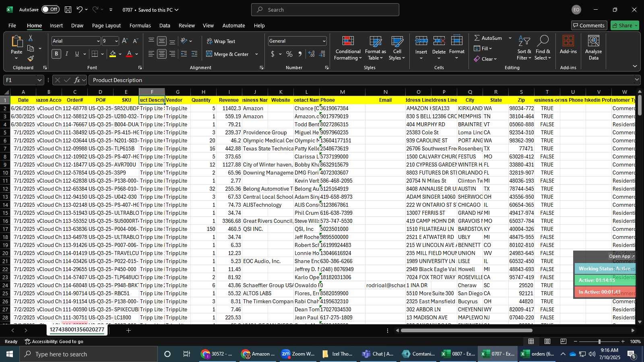Expand the Merge & Center dropdown arrow
Viewport: 644px width, 362px height.
256,54
